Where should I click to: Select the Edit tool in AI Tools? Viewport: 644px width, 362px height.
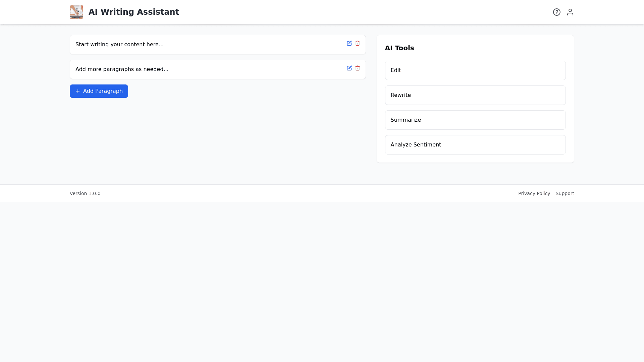(x=475, y=70)
